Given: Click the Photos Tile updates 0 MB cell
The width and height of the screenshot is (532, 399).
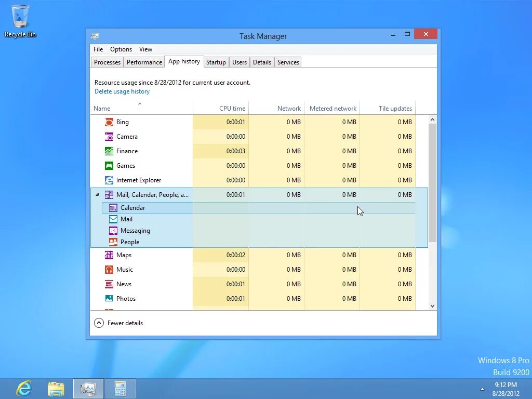Looking at the screenshot, I should [388, 299].
